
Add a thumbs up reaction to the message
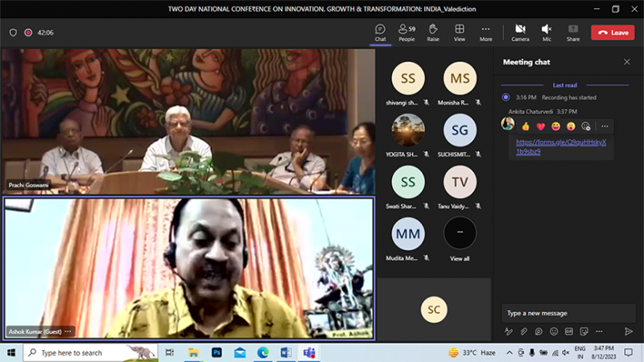pos(526,126)
